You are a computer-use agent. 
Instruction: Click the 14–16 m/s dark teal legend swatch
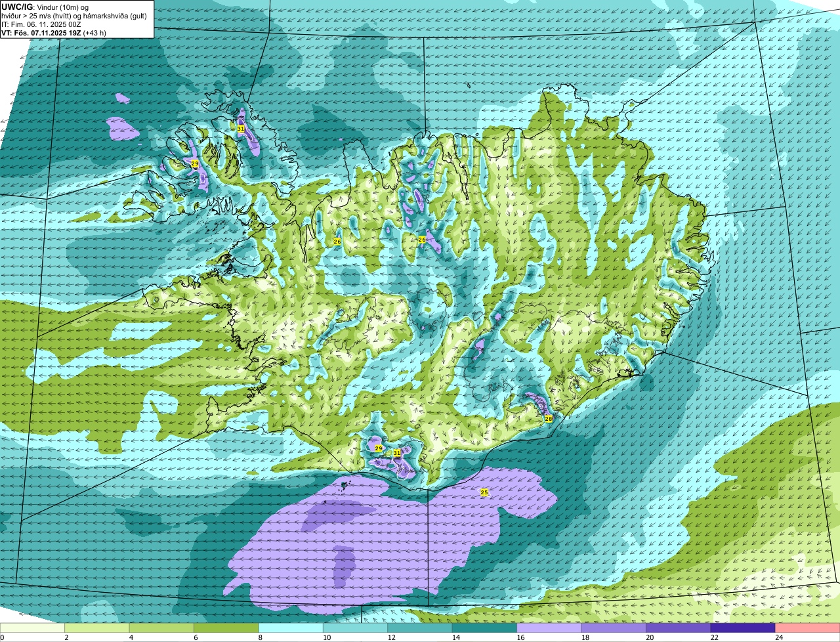[485, 628]
